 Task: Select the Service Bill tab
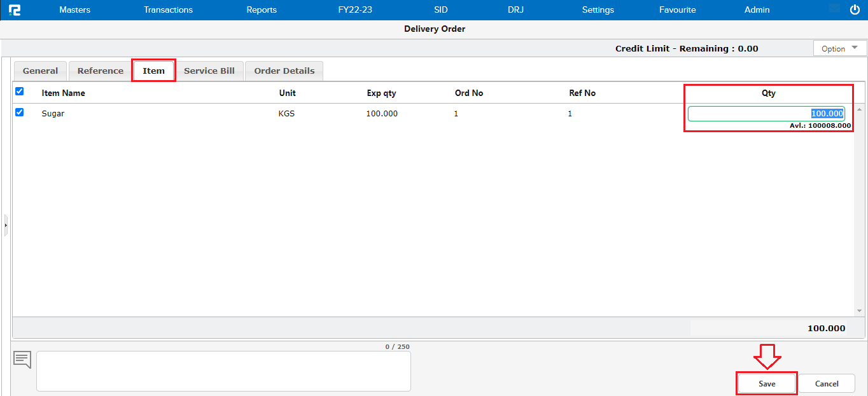point(209,71)
